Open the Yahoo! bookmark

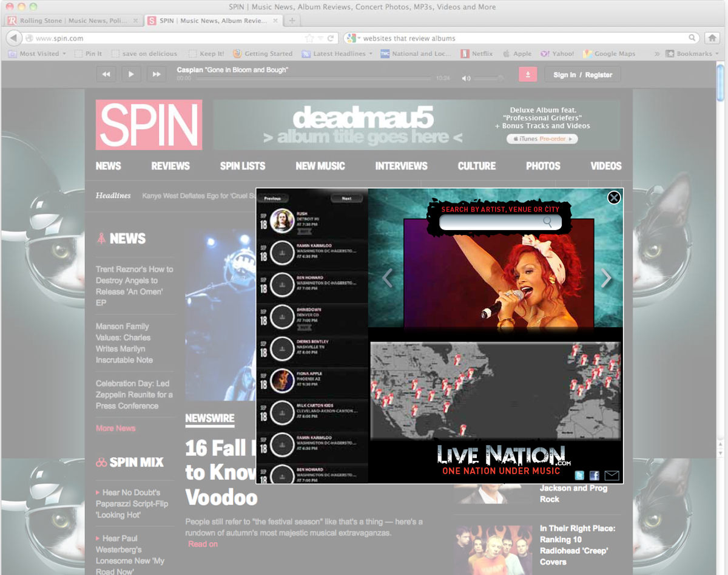[557, 53]
